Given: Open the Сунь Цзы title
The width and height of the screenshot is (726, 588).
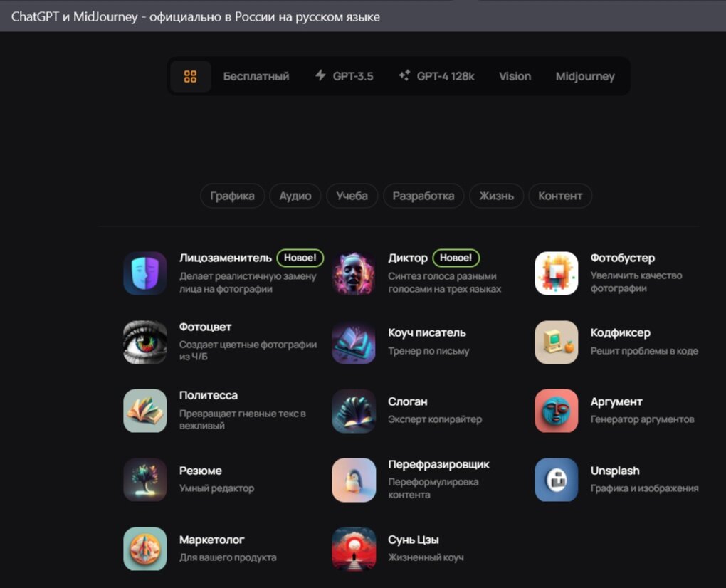Looking at the screenshot, I should [x=414, y=540].
